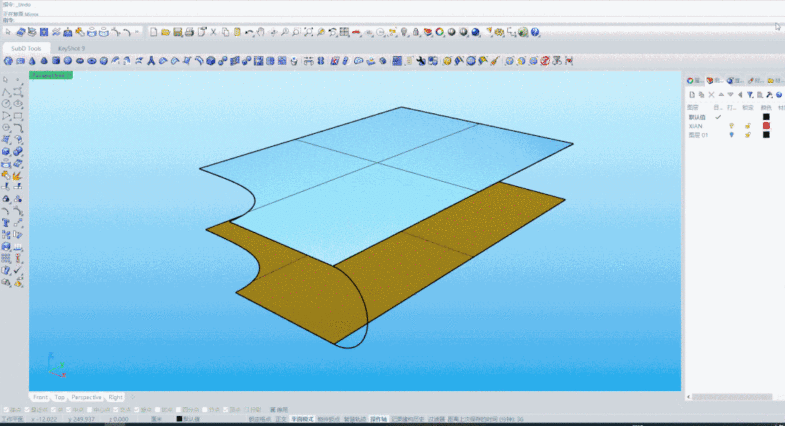Toggle the lock on layer 01
The height and width of the screenshot is (426, 785).
tap(747, 135)
